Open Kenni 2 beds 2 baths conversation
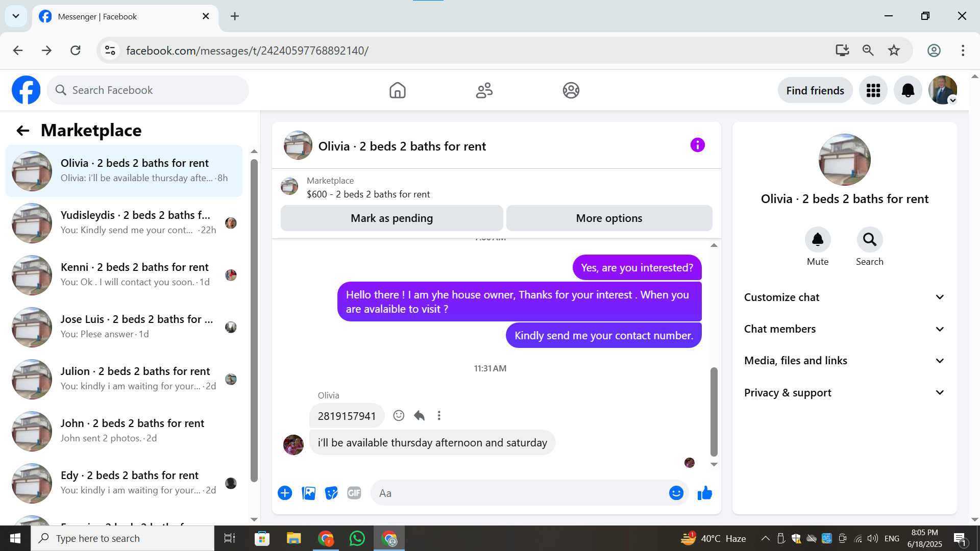Image resolution: width=980 pixels, height=551 pixels. 124,275
